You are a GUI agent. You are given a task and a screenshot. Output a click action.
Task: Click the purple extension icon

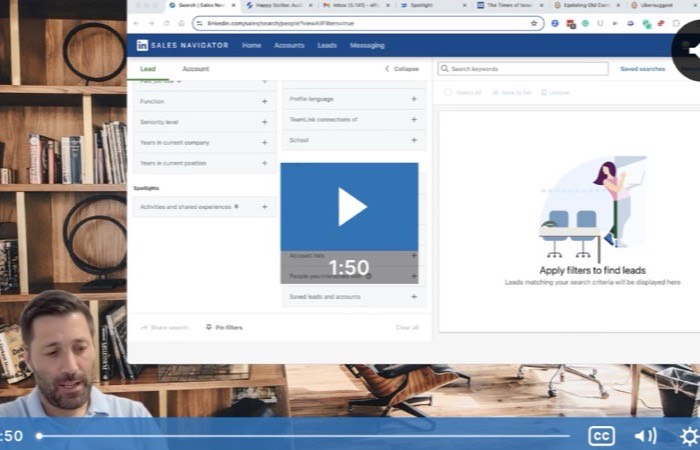[630, 23]
